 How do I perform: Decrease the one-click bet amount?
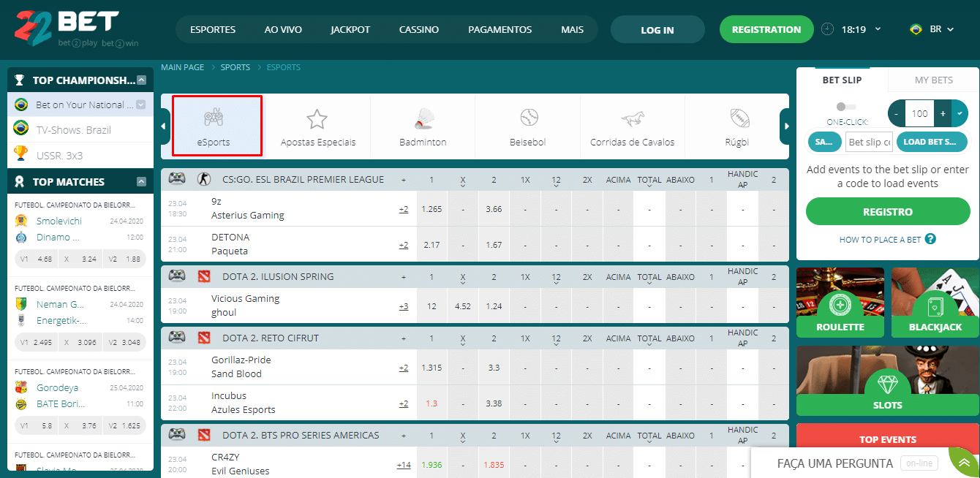897,113
